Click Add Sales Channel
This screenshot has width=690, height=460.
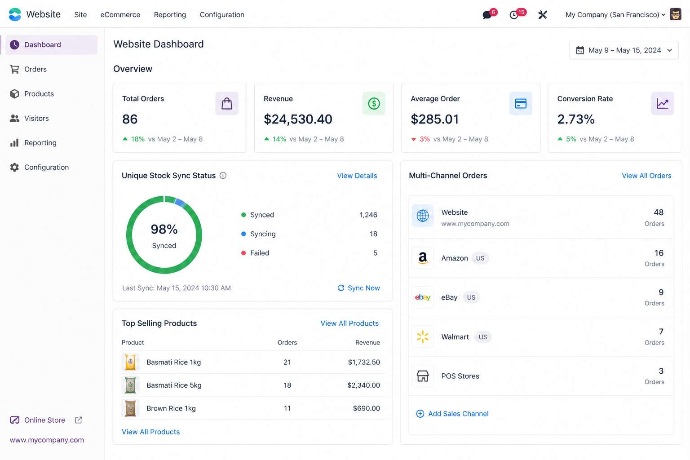click(452, 414)
